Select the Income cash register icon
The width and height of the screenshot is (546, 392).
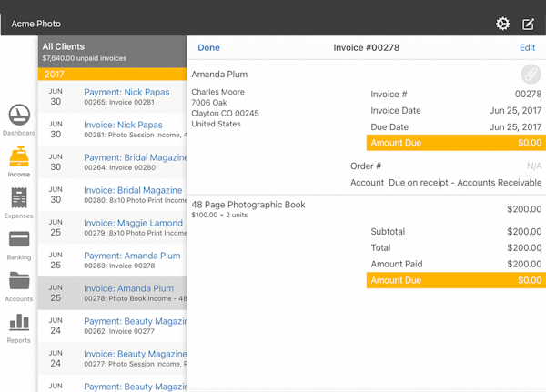click(19, 156)
